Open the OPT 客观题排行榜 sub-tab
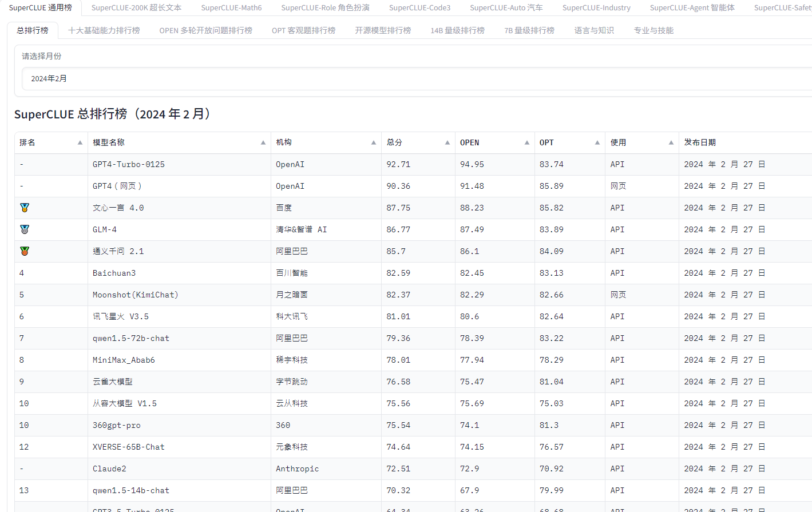This screenshot has width=812, height=512. click(304, 30)
